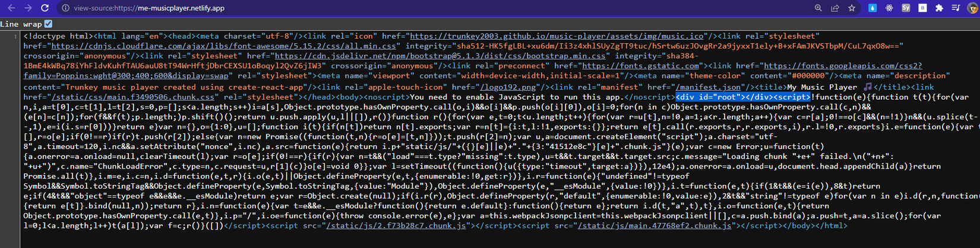The height and width of the screenshot is (248, 980).
Task: Open the Bootstrap B extension icon
Action: pyautogui.click(x=922, y=8)
